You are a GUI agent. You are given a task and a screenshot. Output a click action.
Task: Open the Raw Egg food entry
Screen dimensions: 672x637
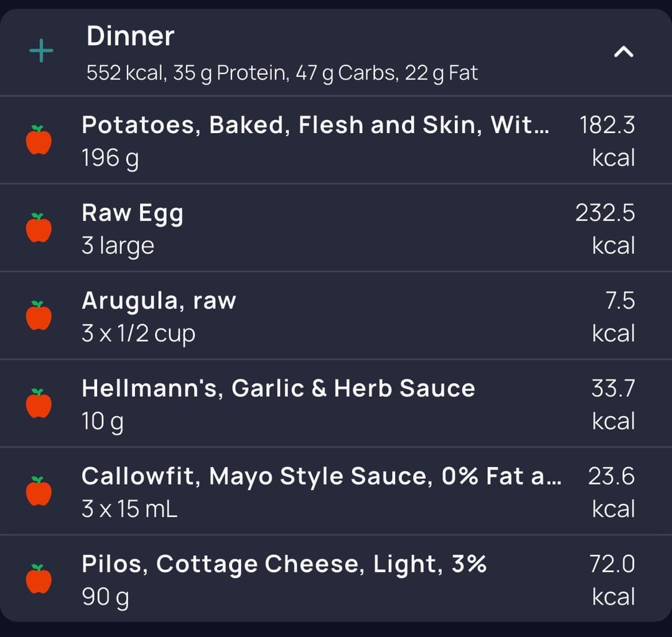[x=336, y=228]
